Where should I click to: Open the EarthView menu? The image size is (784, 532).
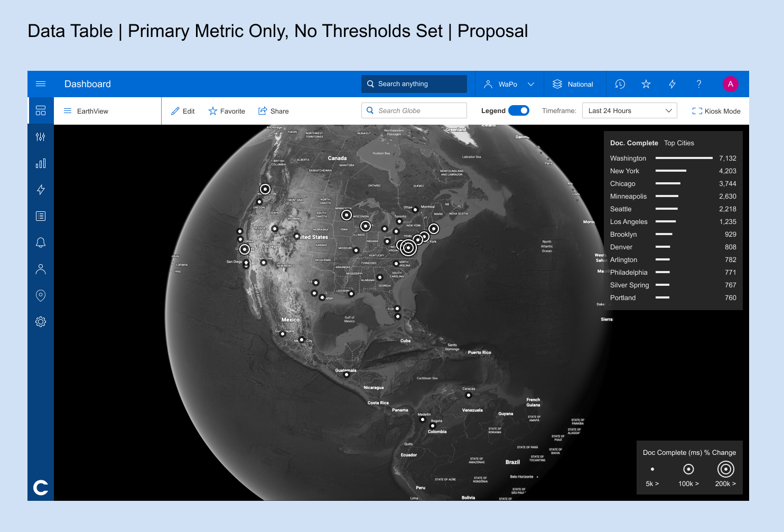(86, 111)
